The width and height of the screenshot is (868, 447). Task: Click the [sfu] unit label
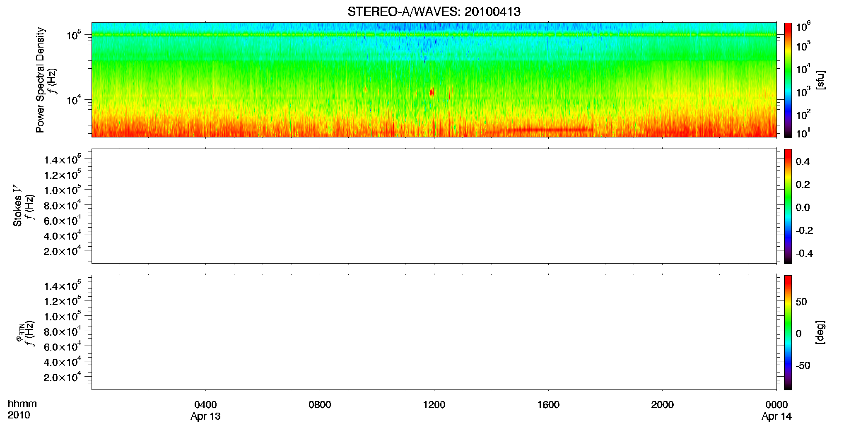(x=820, y=80)
